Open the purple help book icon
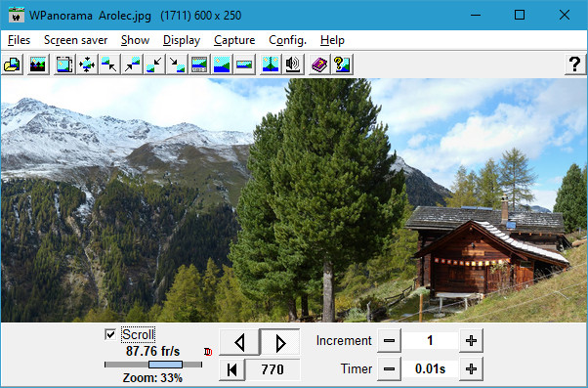 (x=319, y=65)
